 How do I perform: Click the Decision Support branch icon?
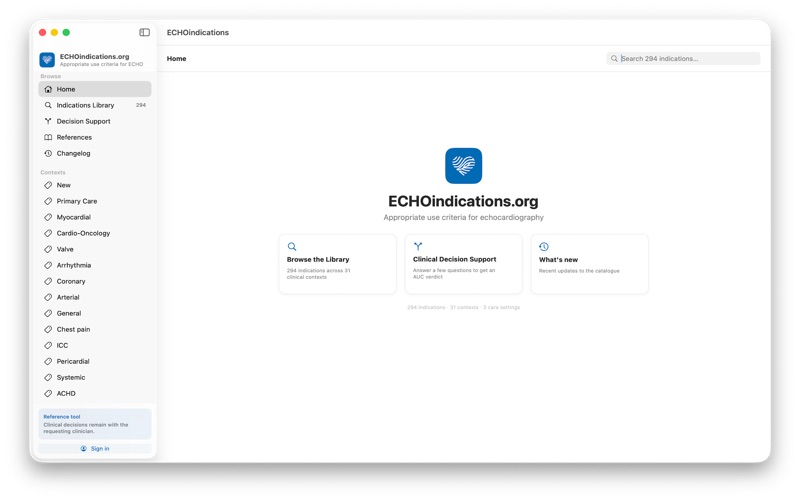click(48, 121)
